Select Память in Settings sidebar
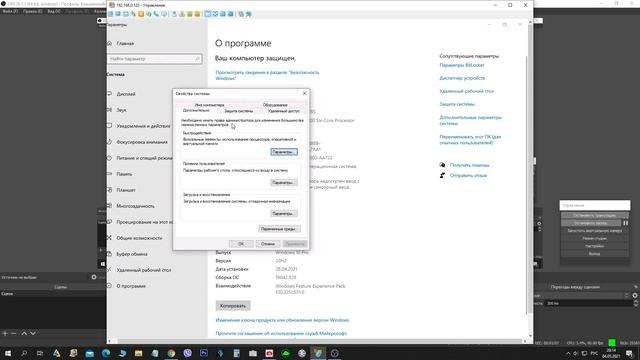Image resolution: width=640 pixels, height=360 pixels. (124, 174)
